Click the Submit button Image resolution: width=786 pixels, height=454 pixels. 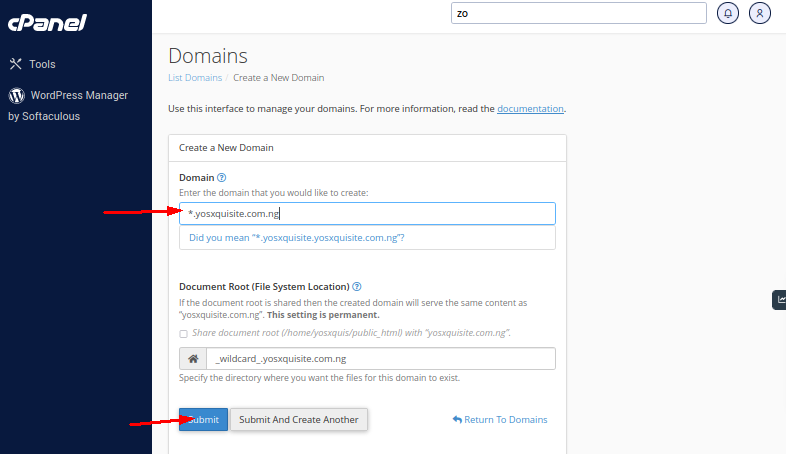[203, 419]
